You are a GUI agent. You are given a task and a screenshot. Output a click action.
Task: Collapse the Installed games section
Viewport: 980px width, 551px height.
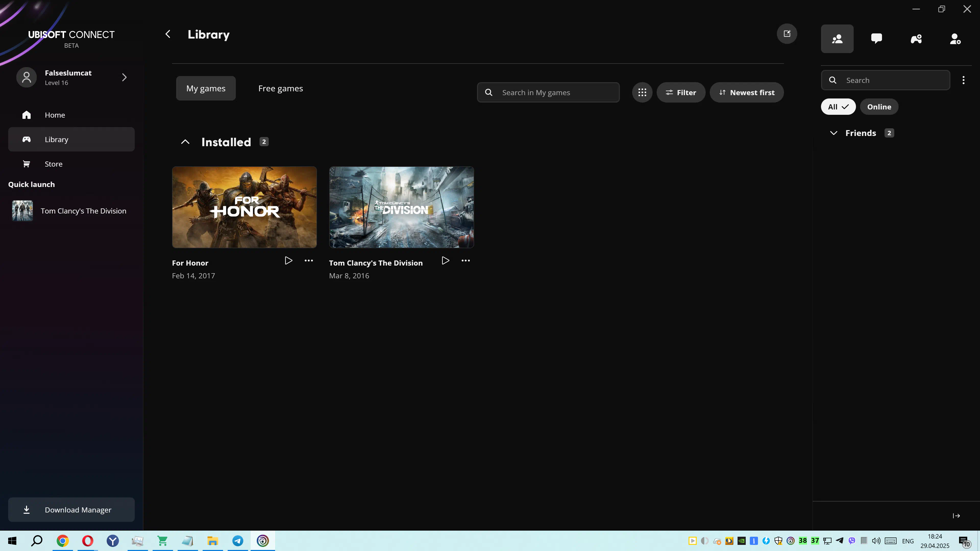coord(185,142)
